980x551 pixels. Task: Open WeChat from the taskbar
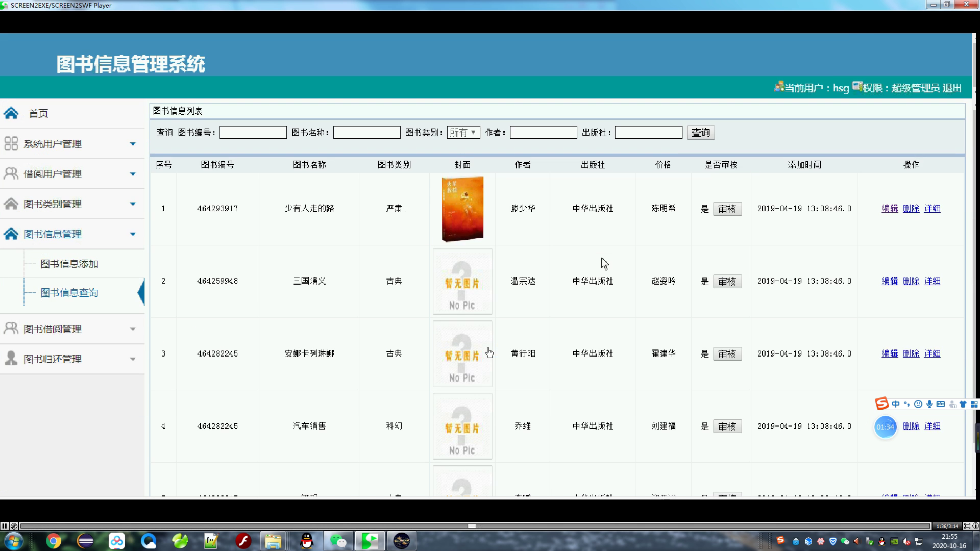(338, 541)
